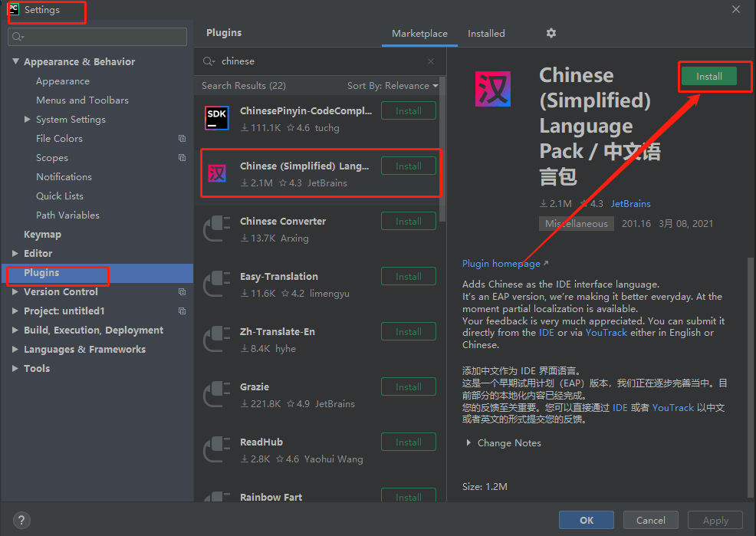Click the ChinesePinyin-CodeCompletion SDK icon
756x536 pixels.
[216, 118]
